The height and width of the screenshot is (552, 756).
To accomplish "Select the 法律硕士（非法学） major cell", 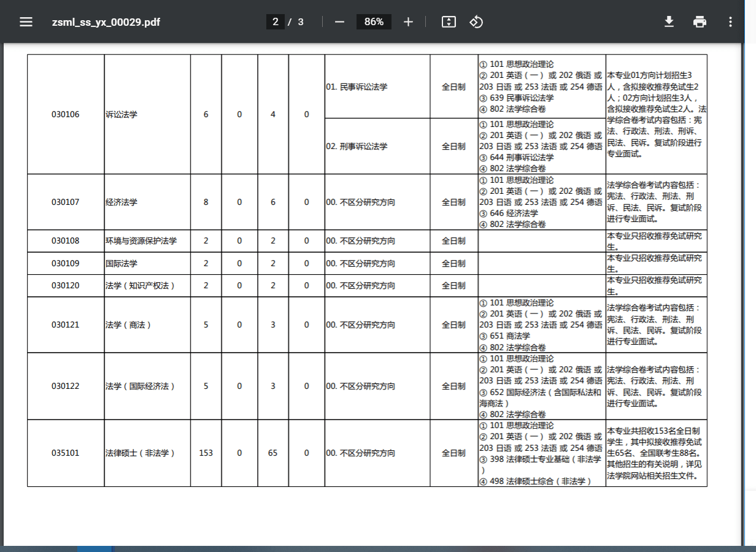I will [141, 453].
